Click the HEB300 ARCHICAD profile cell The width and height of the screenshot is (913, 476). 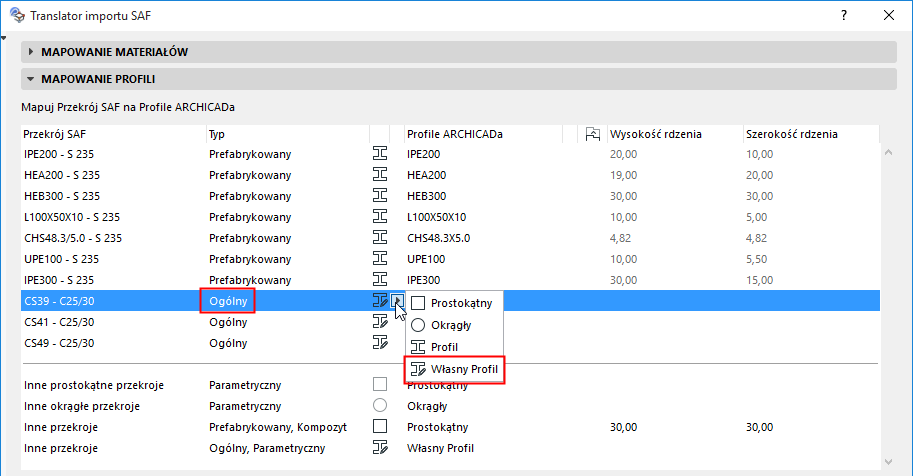point(427,196)
